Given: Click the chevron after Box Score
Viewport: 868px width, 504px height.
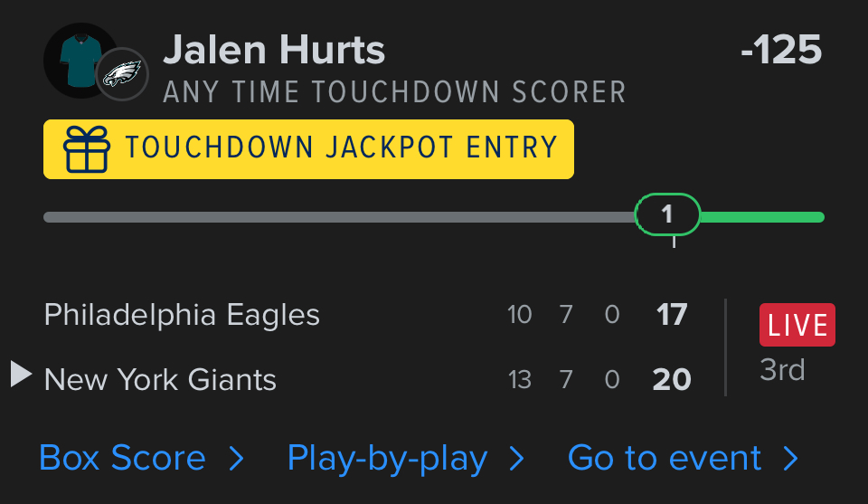Looking at the screenshot, I should [x=237, y=459].
